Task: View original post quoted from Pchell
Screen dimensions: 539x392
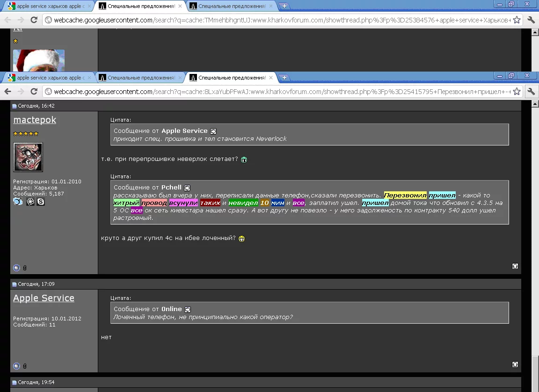Action: tap(187, 188)
